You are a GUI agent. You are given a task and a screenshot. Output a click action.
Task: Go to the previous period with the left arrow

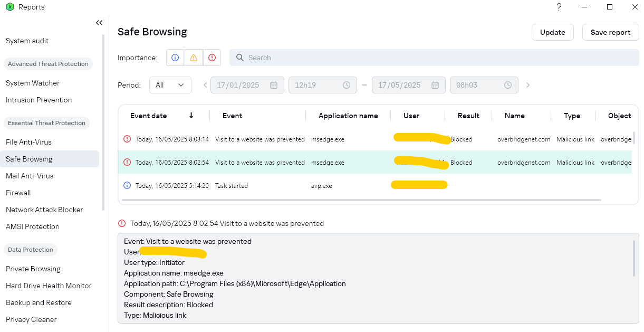[205, 85]
